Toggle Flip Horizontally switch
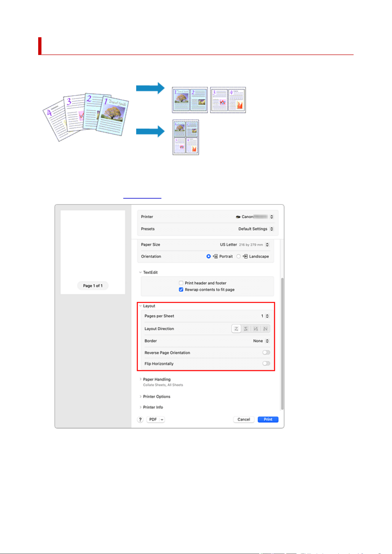This screenshot has height=554, width=392. tap(266, 363)
